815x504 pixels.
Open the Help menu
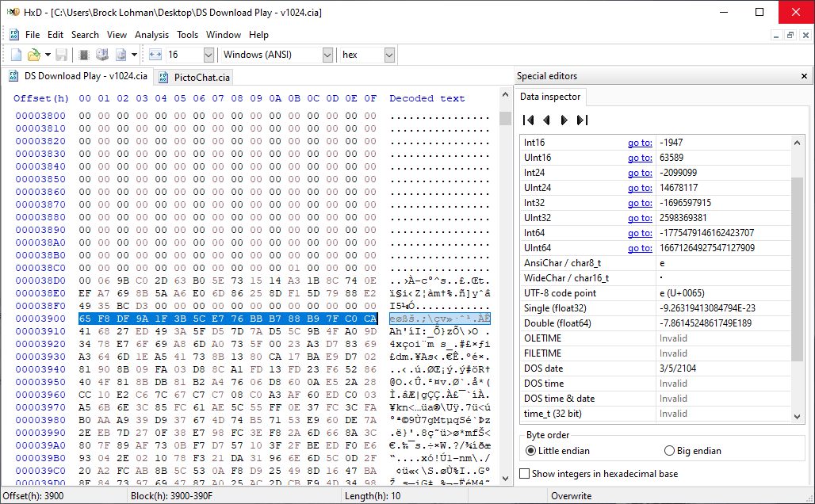(258, 35)
